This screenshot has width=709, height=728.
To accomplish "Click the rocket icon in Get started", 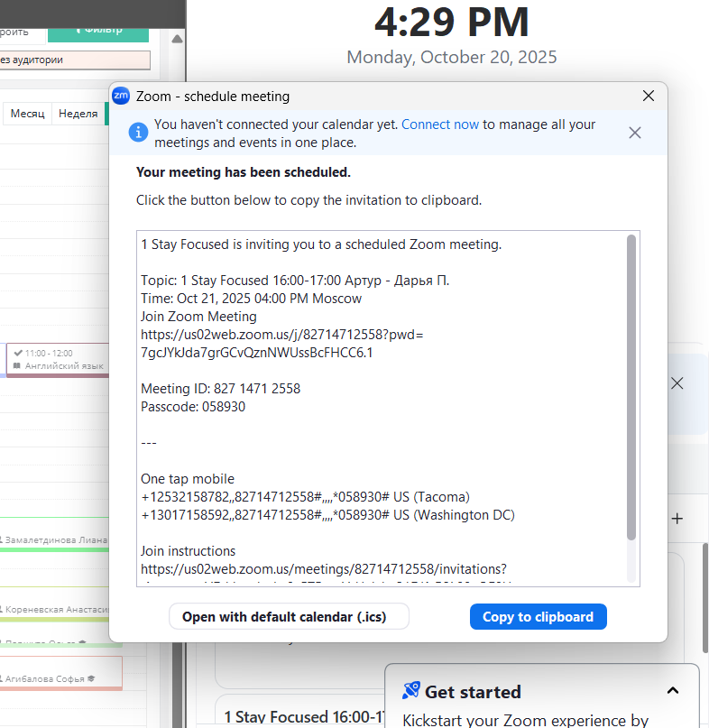I will pos(411,690).
